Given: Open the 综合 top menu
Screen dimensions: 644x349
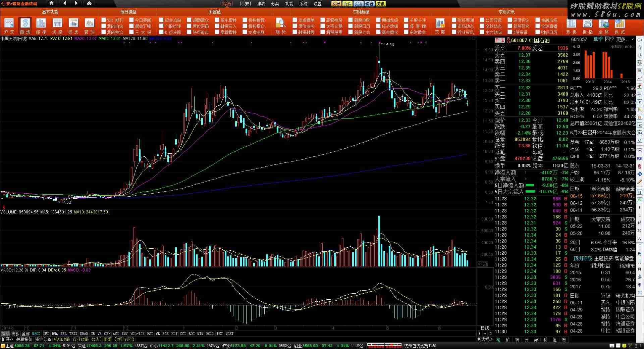Looking at the screenshot, I should click(x=227, y=4).
